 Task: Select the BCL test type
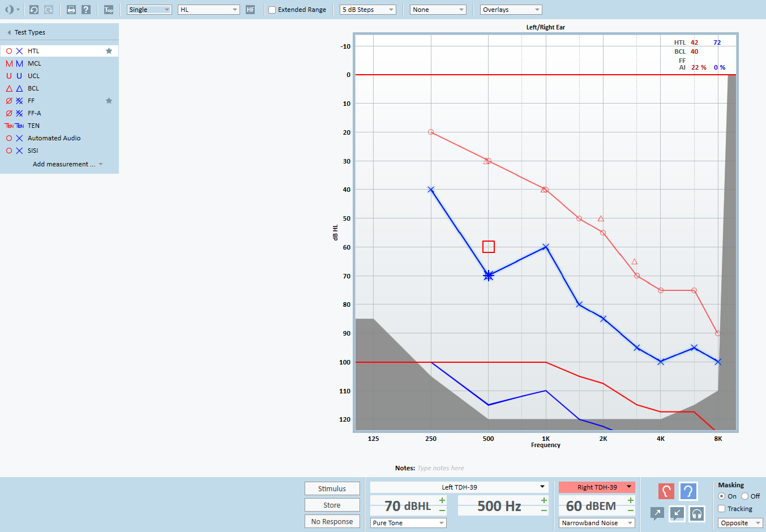(x=33, y=88)
